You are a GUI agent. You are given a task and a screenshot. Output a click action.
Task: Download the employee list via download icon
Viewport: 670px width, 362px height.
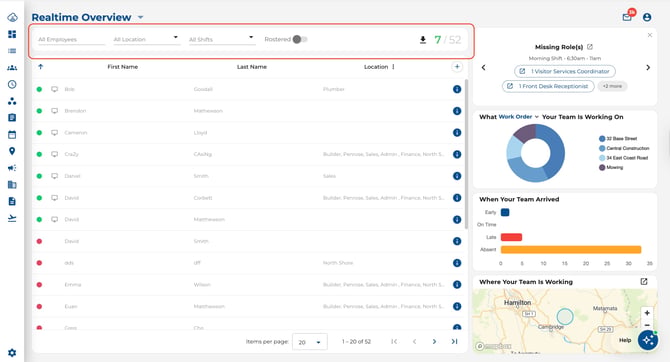[x=423, y=40]
